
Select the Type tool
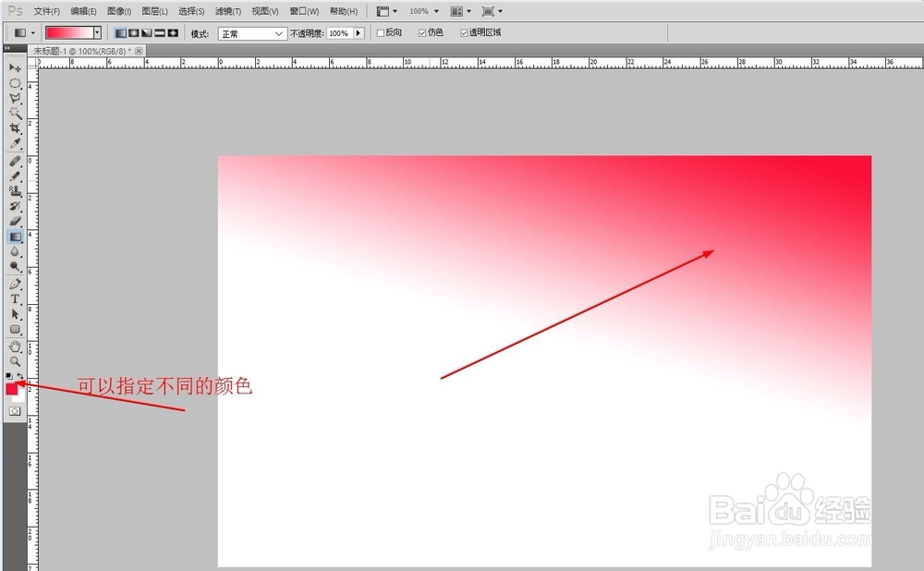15,299
